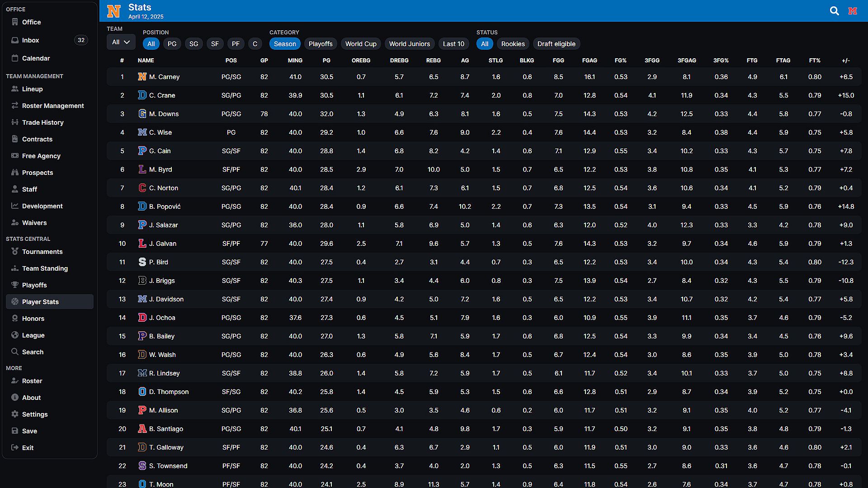The width and height of the screenshot is (868, 488).
Task: Click the Settings gear icon
Action: click(15, 414)
